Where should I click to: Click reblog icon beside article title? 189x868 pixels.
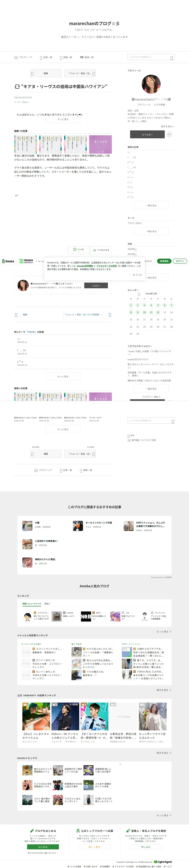pyautogui.click(x=17, y=87)
